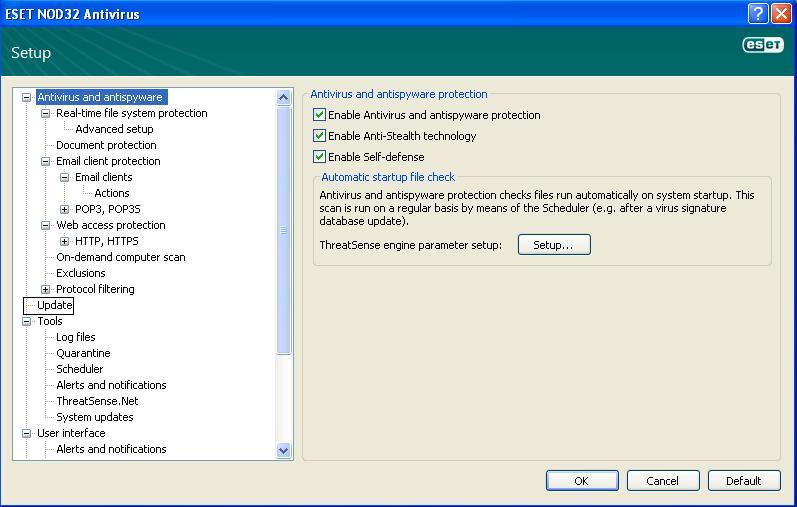
Task: Click the Cancel button
Action: (663, 481)
